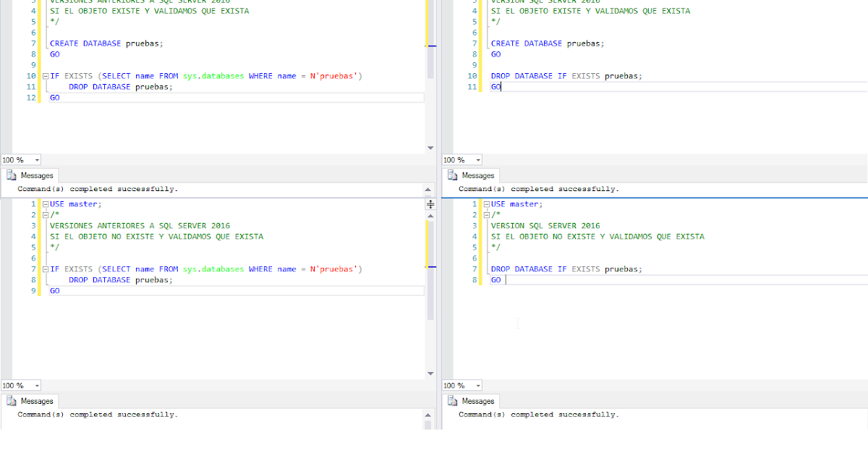Click the Messages icon in top-right results pane
This screenshot has width=868, height=456.
point(452,174)
